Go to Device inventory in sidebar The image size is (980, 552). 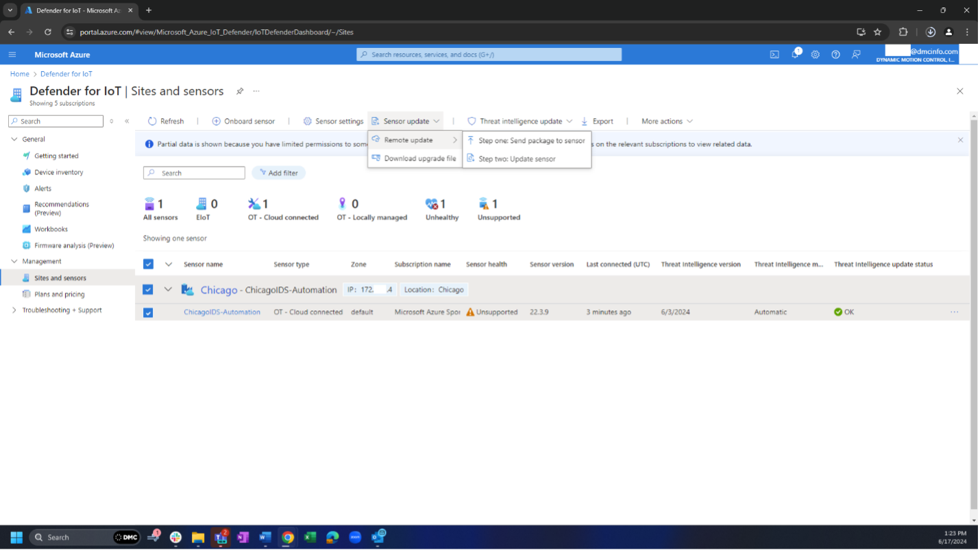click(x=59, y=173)
